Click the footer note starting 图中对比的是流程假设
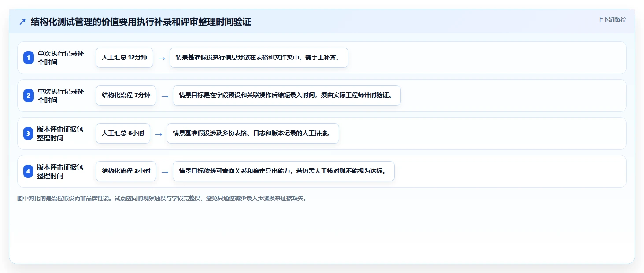 [x=162, y=199]
